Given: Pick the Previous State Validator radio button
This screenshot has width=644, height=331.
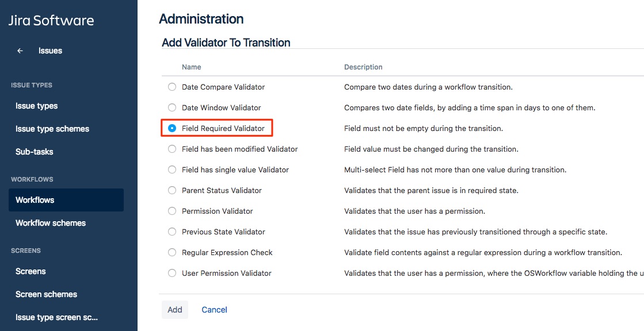Looking at the screenshot, I should [172, 232].
